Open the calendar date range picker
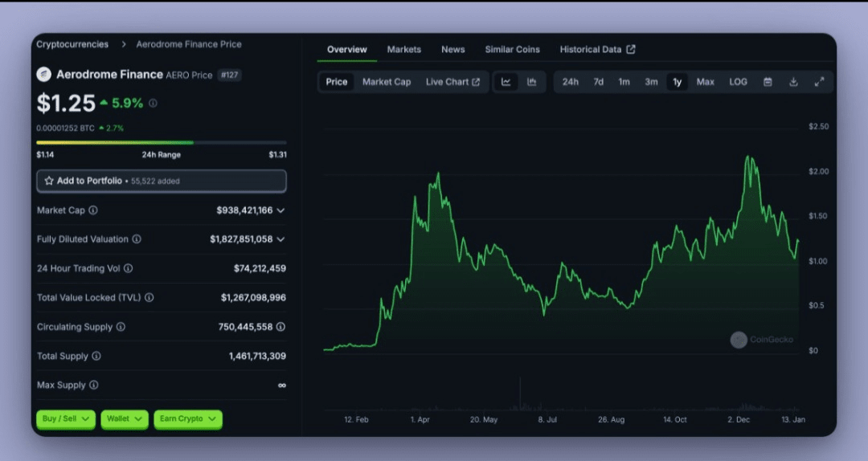The width and height of the screenshot is (868, 461). click(768, 82)
